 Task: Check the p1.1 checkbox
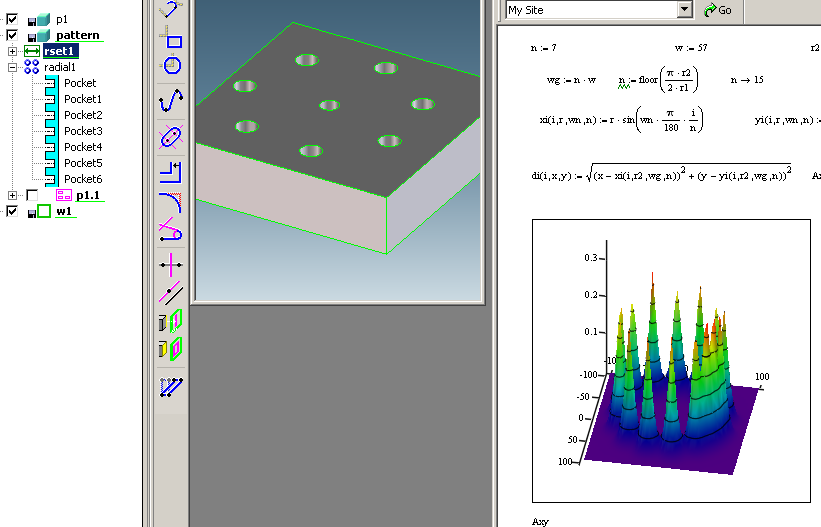32,195
